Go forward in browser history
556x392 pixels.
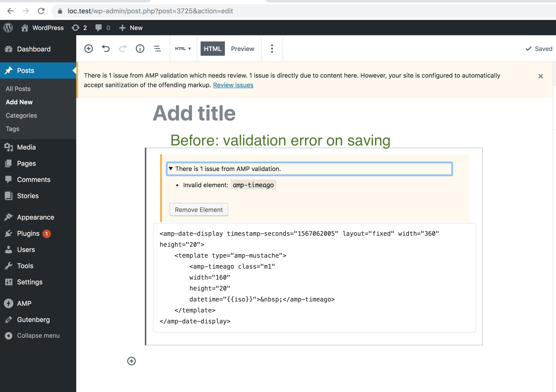tap(26, 11)
